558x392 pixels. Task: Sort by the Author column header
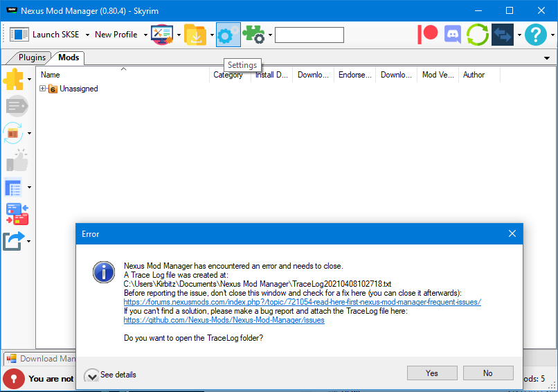click(479, 75)
